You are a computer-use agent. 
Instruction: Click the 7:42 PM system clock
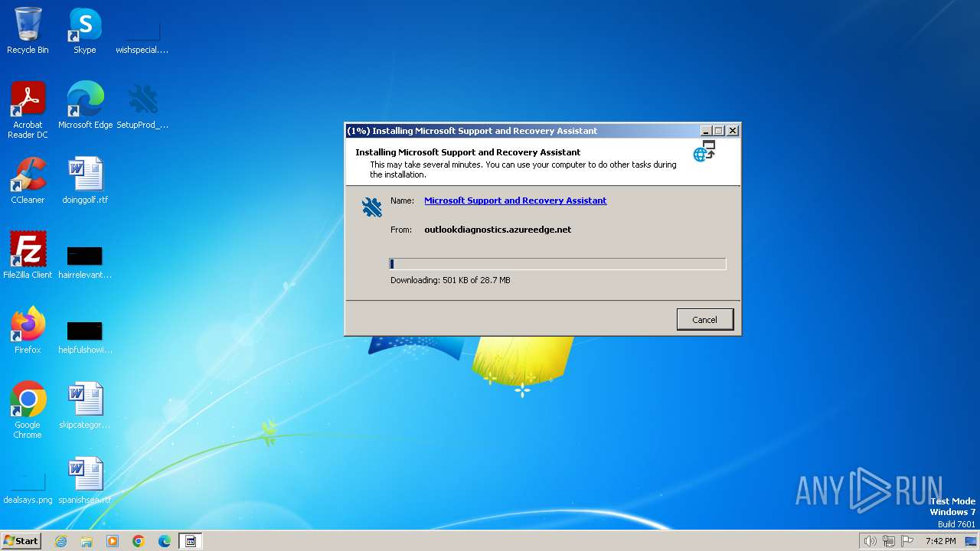tap(940, 541)
